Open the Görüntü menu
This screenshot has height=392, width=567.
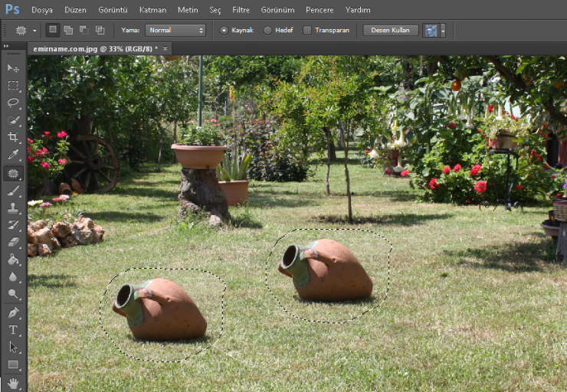(x=113, y=10)
